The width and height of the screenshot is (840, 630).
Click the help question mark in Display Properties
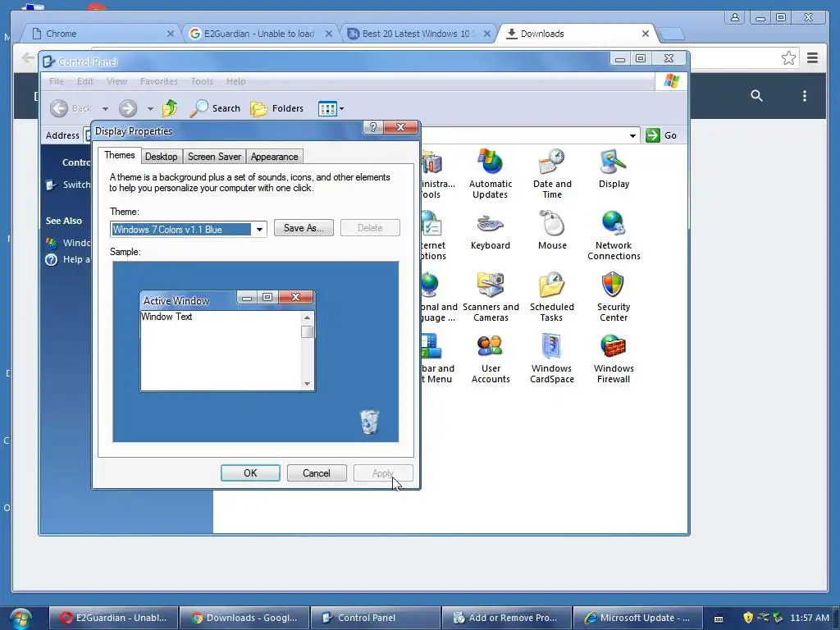[373, 127]
